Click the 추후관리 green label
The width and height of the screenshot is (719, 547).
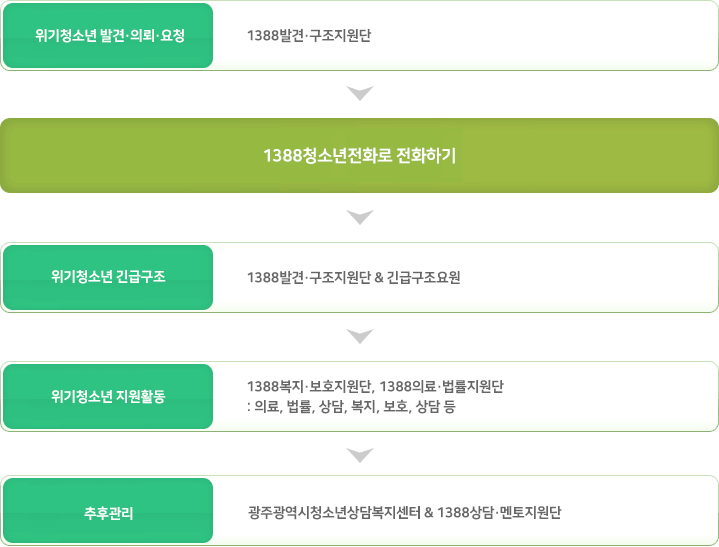[x=108, y=511]
